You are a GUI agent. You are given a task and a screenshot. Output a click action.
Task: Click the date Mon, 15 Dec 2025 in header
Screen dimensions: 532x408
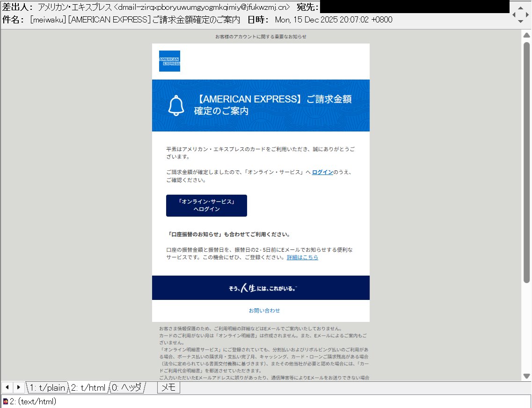306,20
